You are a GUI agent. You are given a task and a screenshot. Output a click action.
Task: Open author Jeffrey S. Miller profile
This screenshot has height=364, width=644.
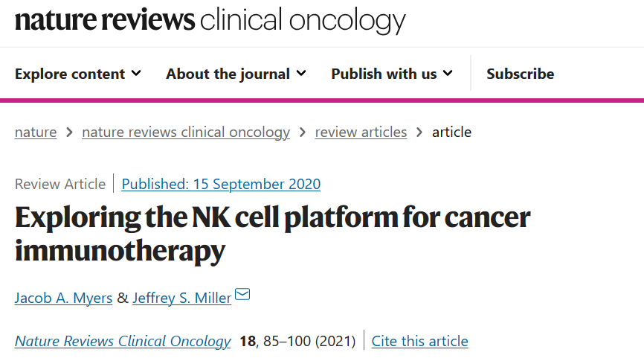[182, 298]
